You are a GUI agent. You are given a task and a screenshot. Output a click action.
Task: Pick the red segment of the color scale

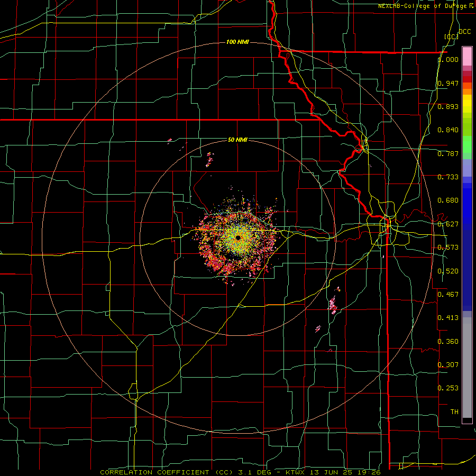(467, 79)
